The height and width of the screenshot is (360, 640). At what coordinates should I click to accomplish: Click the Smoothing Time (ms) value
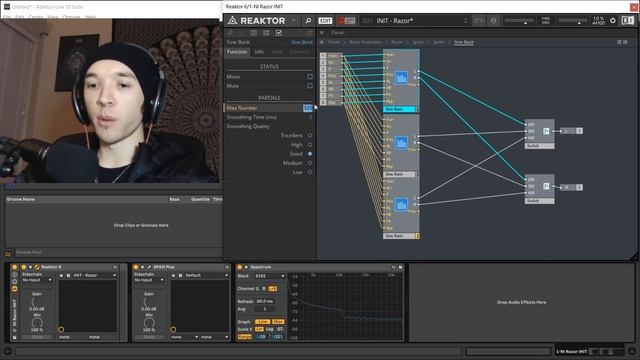coord(310,117)
